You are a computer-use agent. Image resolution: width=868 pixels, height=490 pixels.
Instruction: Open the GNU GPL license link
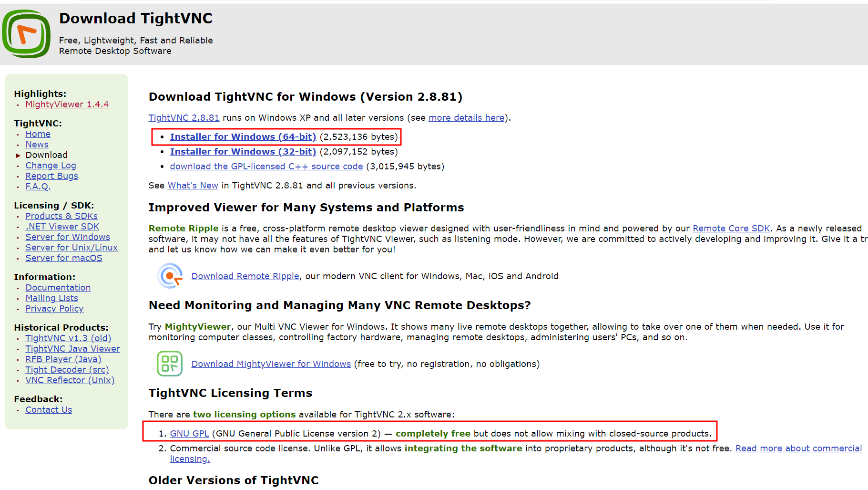click(189, 434)
